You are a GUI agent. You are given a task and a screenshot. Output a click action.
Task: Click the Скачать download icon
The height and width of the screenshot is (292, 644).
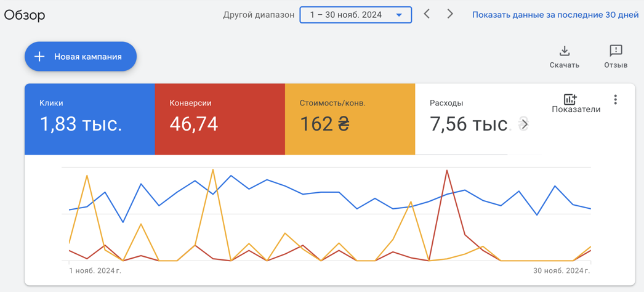(x=565, y=51)
